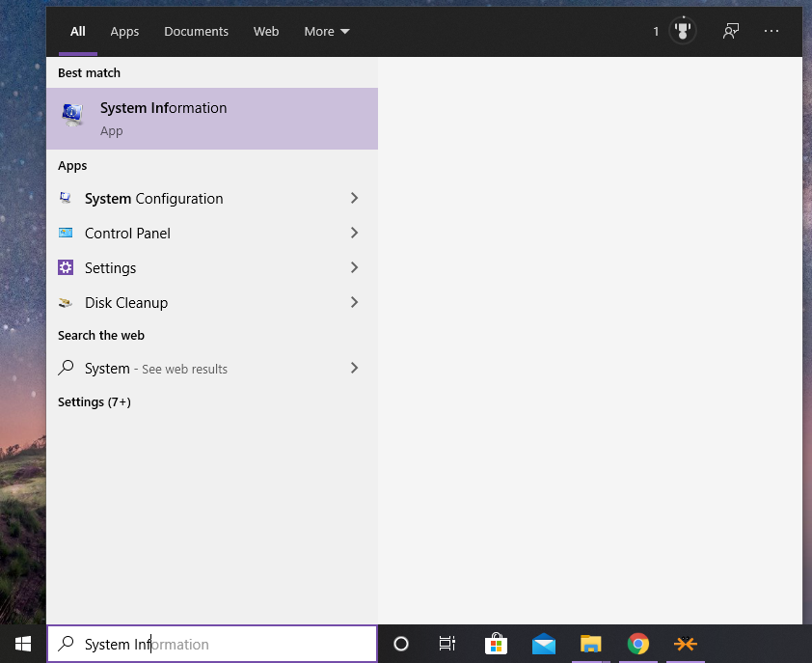Open the rewards trophy badge icon
The image size is (812, 663).
[x=683, y=31]
